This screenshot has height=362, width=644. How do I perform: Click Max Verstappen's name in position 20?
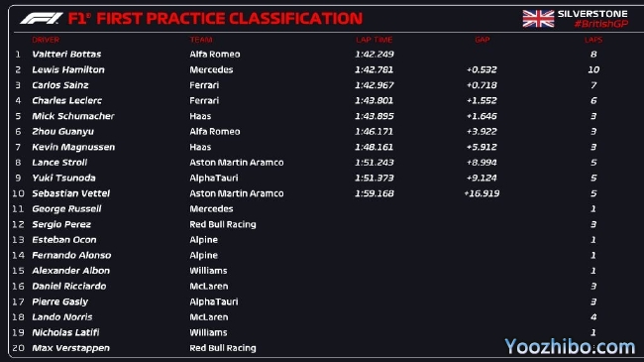pos(70,348)
